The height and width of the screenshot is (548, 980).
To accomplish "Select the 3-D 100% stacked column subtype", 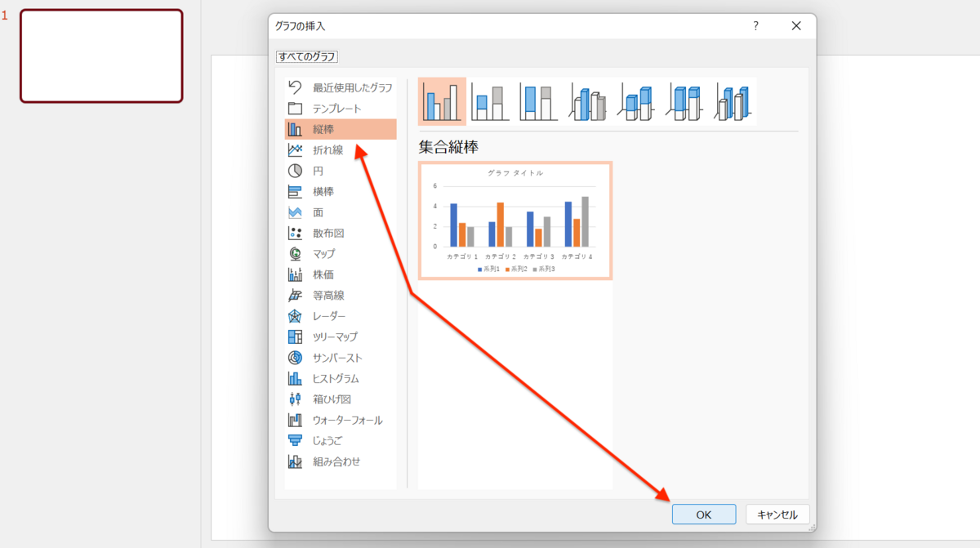I will [686, 102].
